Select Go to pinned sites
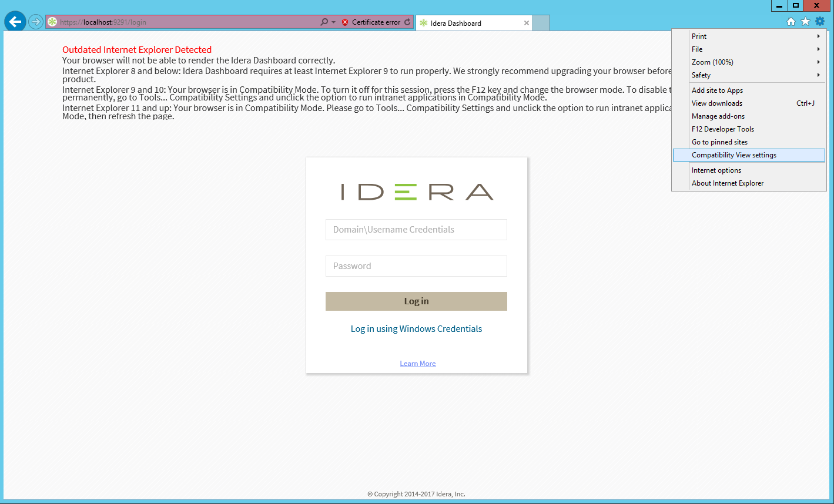The width and height of the screenshot is (834, 504). pyautogui.click(x=749, y=142)
